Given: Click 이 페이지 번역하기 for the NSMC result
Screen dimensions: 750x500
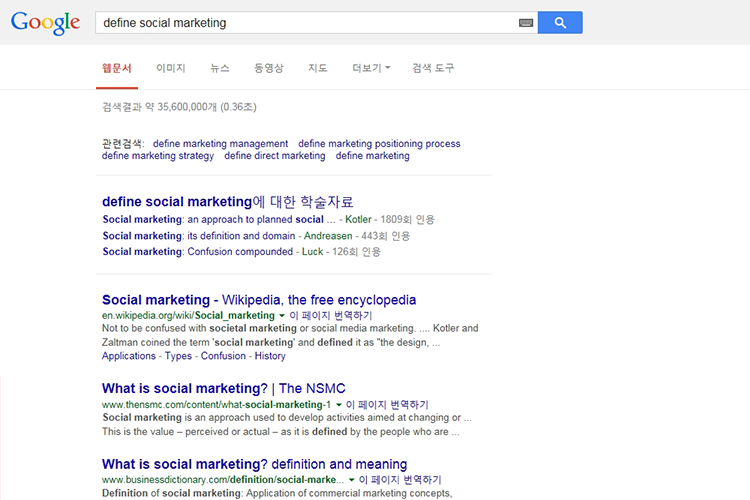Looking at the screenshot, I should coord(387,405).
